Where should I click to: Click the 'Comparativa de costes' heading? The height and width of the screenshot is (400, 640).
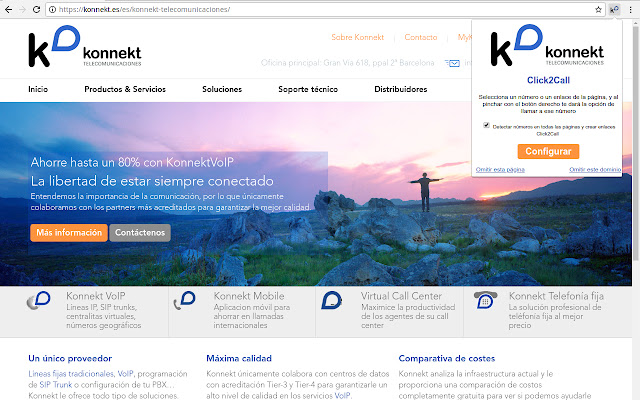coord(447,358)
